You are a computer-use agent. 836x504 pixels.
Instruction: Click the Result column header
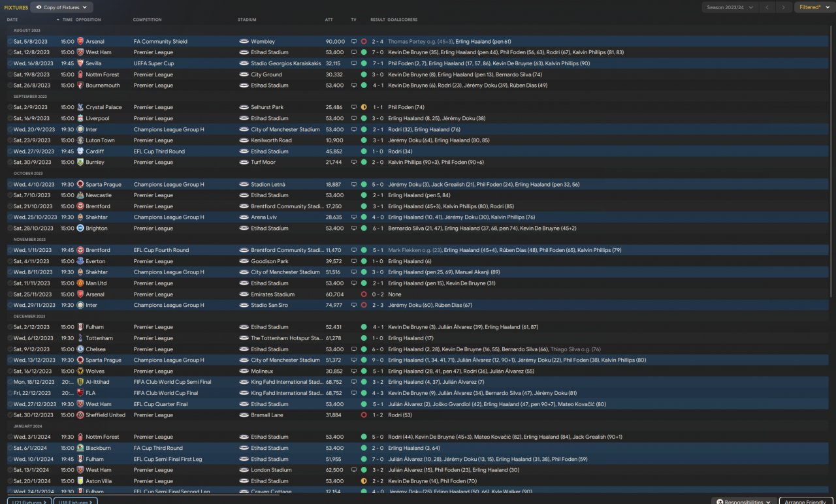(x=378, y=20)
